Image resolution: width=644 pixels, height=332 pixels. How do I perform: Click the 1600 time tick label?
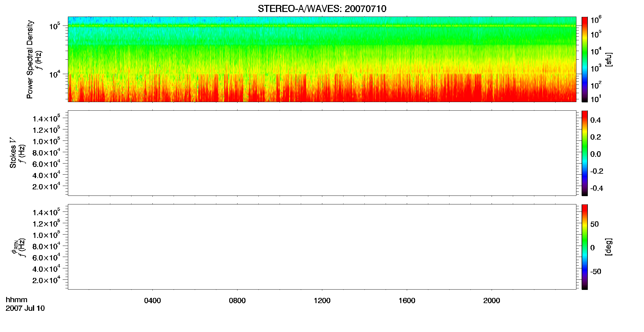407,301
